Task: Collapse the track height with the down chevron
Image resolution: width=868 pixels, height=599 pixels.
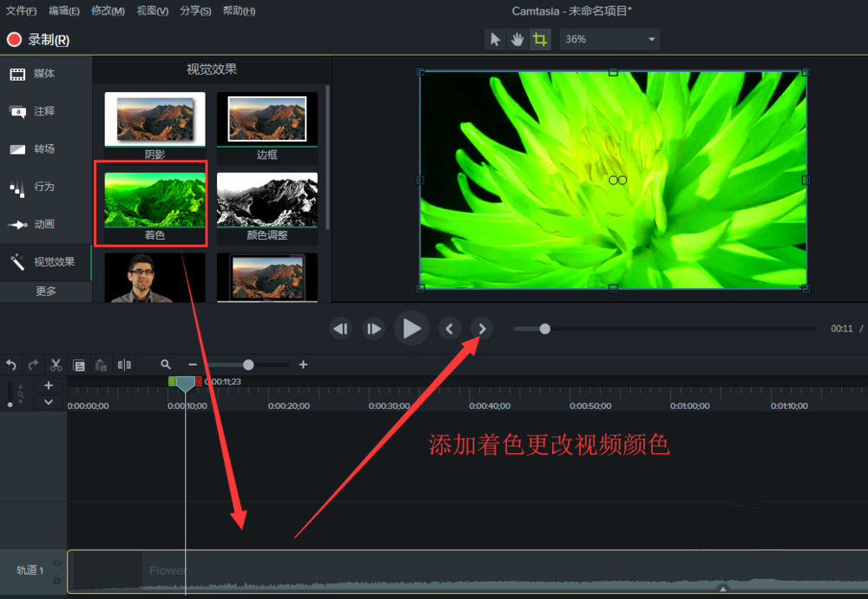Action: point(49,401)
